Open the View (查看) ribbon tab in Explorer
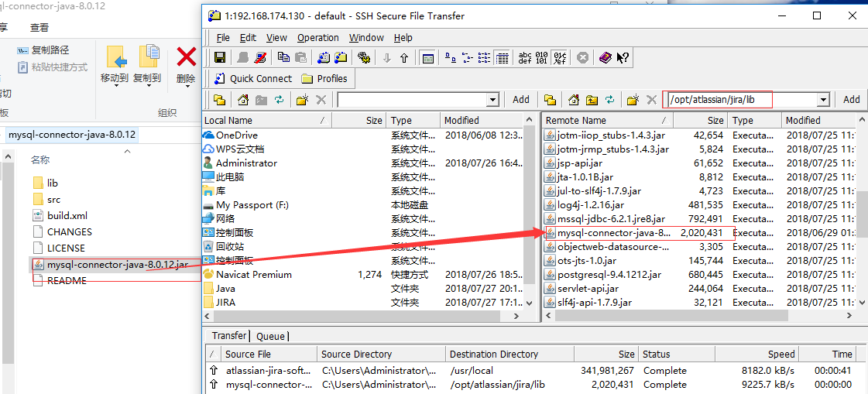The height and width of the screenshot is (394, 868). (39, 27)
